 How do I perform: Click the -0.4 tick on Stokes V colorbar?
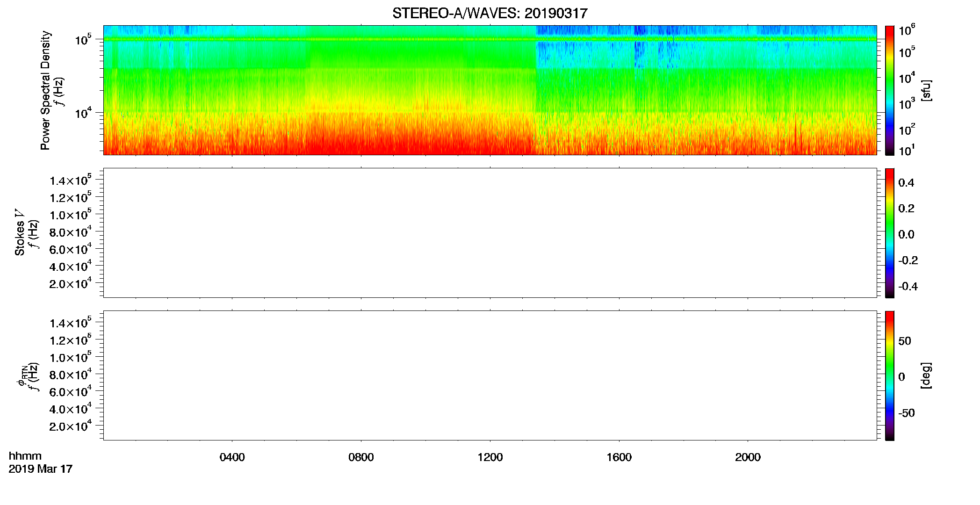(x=908, y=286)
